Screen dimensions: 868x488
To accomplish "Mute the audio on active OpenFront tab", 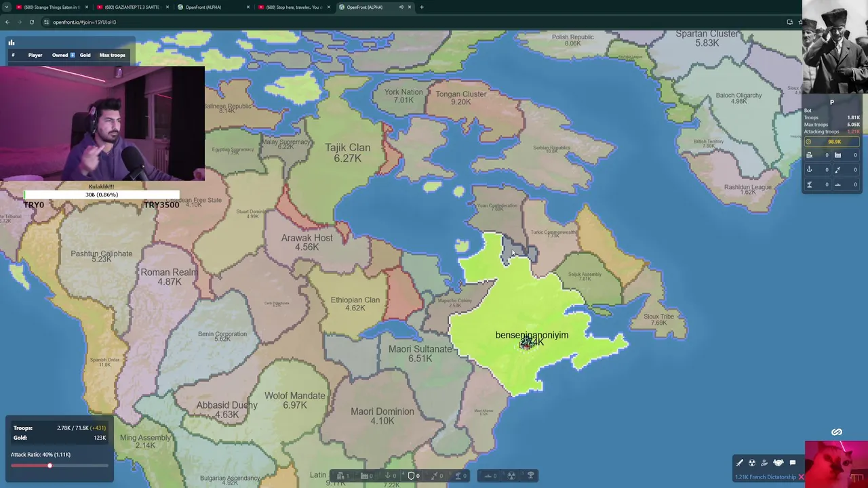I will click(x=401, y=7).
